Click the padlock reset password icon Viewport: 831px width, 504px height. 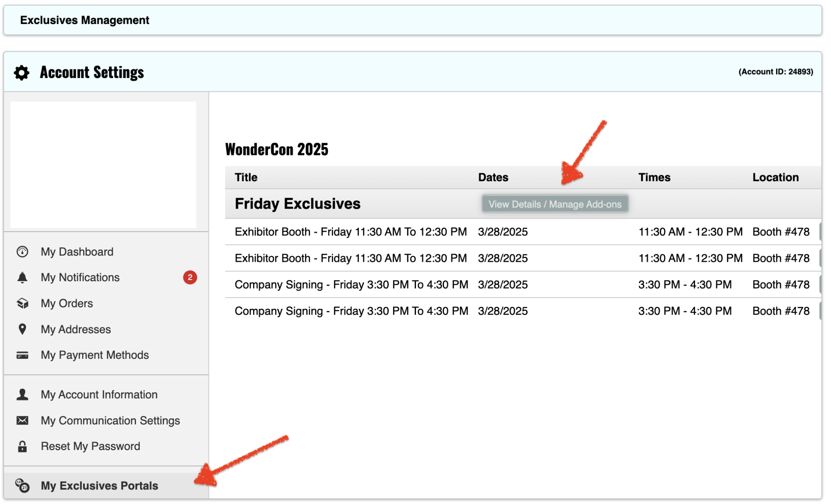coord(22,446)
